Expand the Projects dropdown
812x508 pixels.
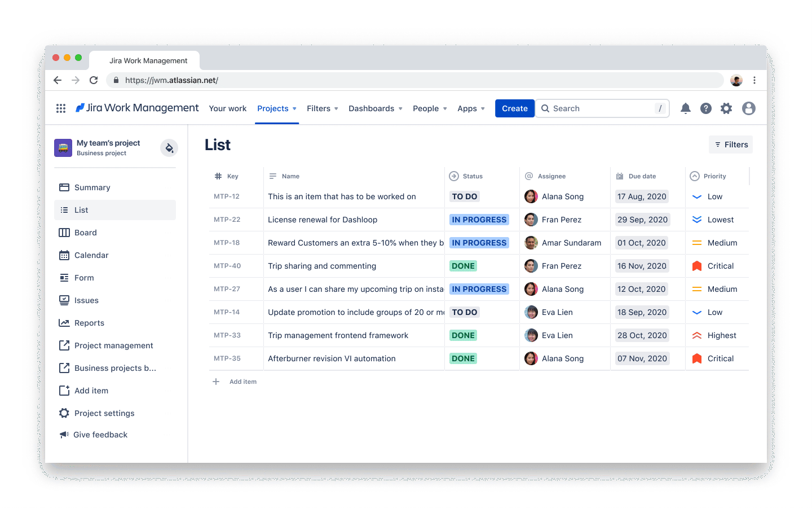point(277,108)
